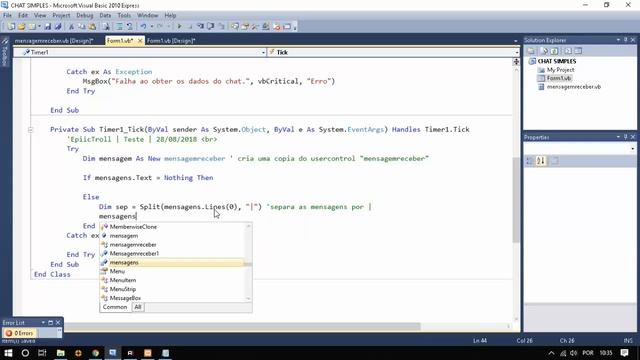
Task: Open Error List window options arrow
Action: click(43, 323)
